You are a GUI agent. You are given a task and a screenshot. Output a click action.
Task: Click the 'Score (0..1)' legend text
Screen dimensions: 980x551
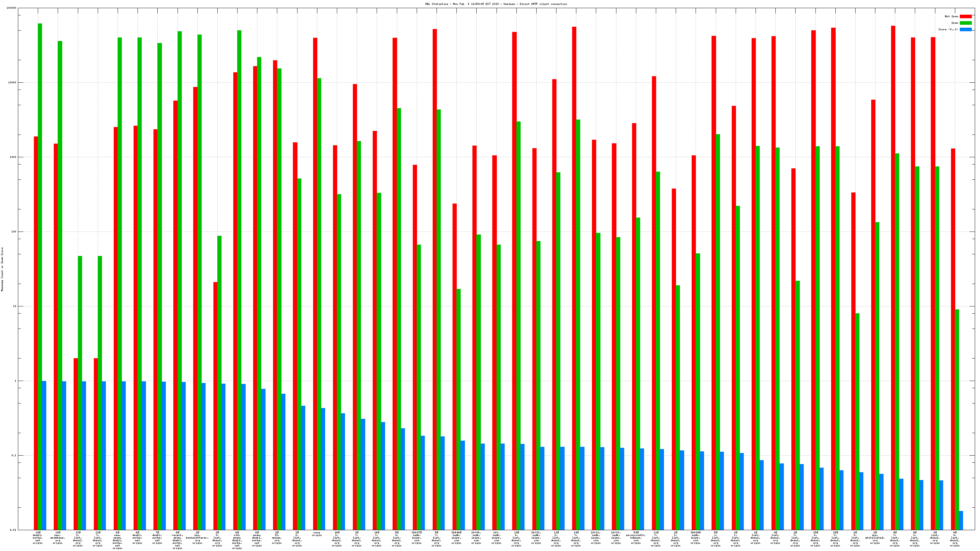click(x=948, y=29)
